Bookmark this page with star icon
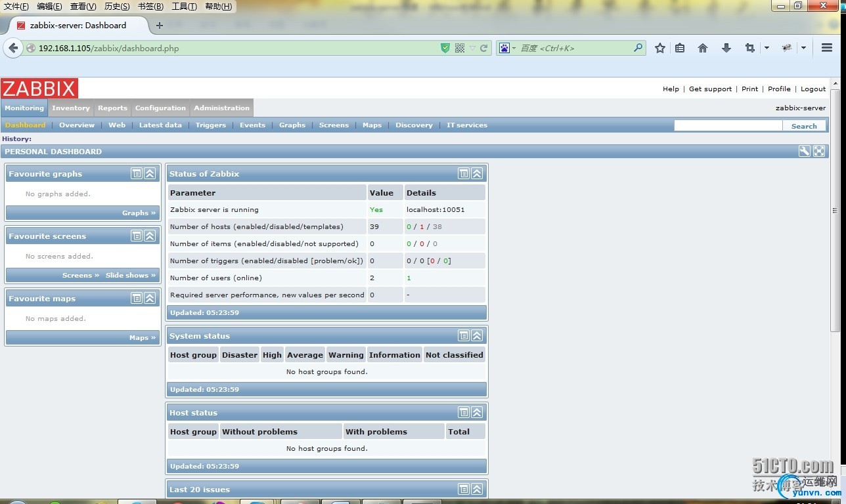Image resolution: width=846 pixels, height=504 pixels. (x=660, y=48)
